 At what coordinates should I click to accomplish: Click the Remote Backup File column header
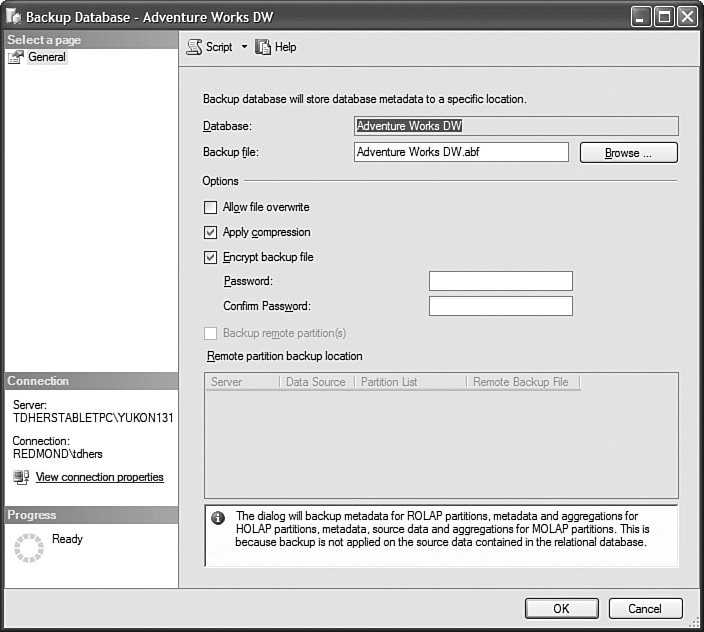coord(524,382)
